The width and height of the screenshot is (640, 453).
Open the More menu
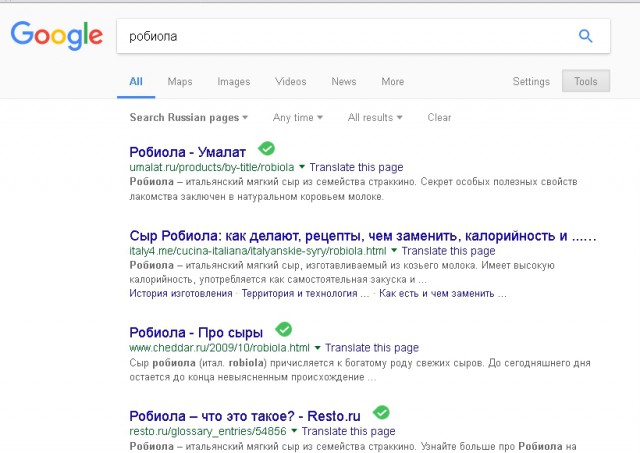tap(393, 81)
